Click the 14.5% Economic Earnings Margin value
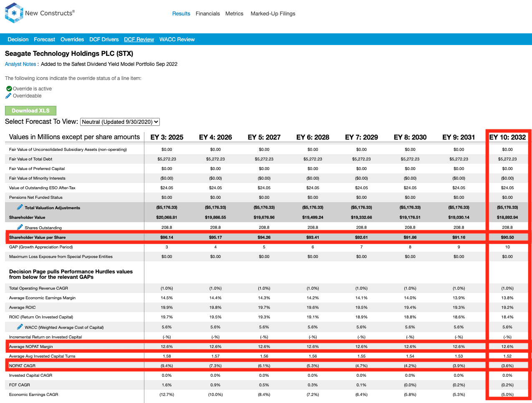 [x=167, y=298]
